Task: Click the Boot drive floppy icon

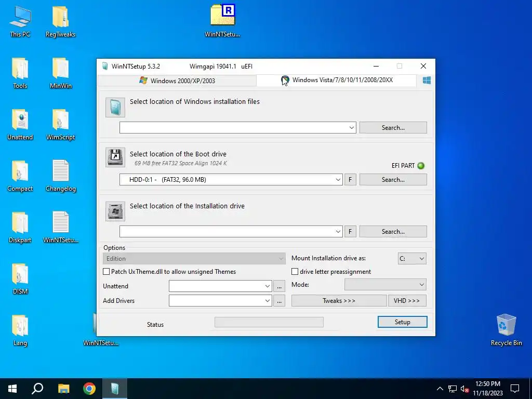Action: coord(115,157)
